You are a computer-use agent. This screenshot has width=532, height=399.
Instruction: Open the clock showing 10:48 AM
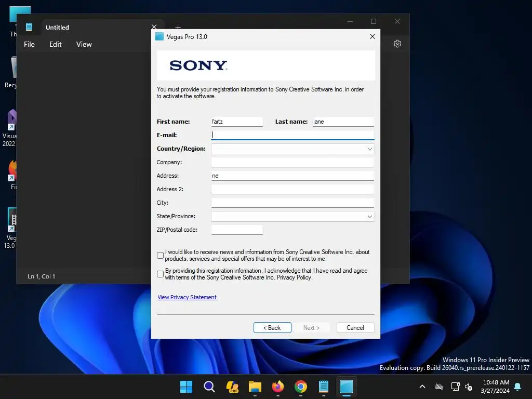(x=495, y=387)
